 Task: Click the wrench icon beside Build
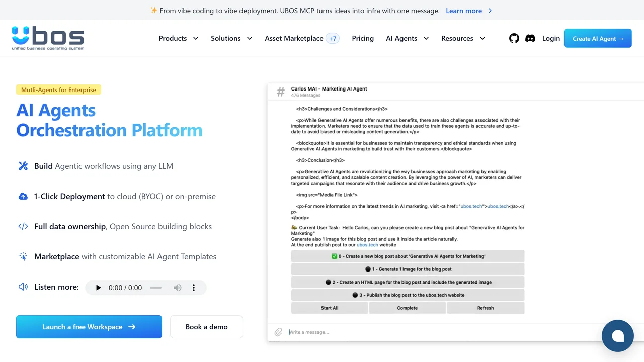click(23, 166)
